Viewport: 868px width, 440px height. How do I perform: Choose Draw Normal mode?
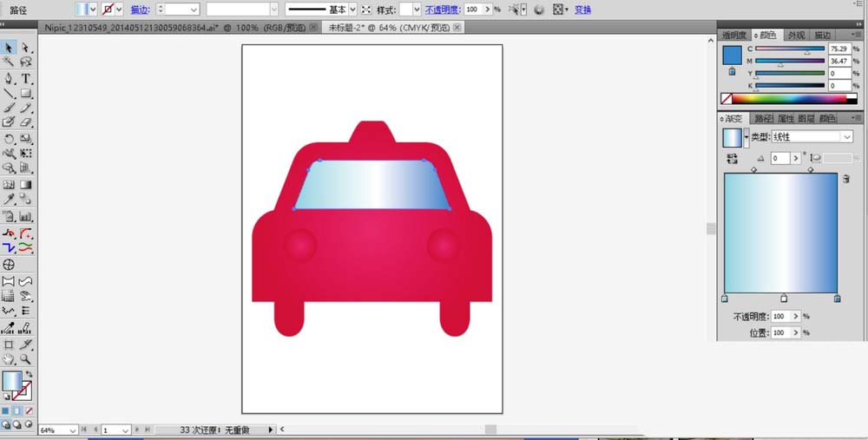click(x=5, y=424)
